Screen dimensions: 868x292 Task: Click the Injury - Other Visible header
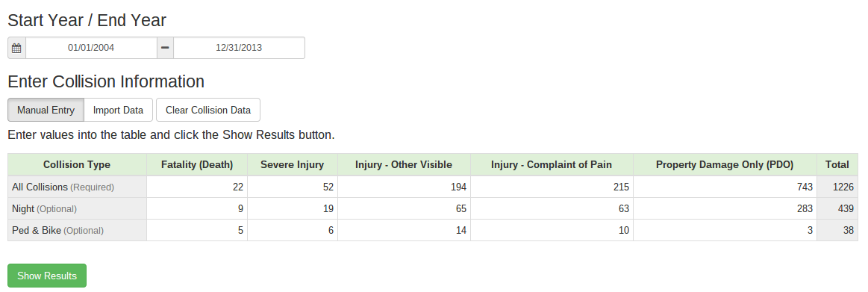[404, 164]
